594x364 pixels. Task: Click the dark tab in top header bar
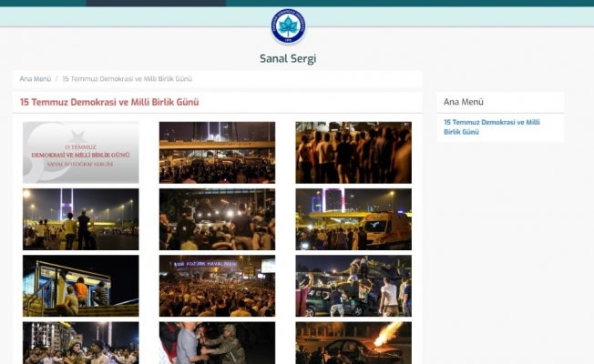coord(156,3)
